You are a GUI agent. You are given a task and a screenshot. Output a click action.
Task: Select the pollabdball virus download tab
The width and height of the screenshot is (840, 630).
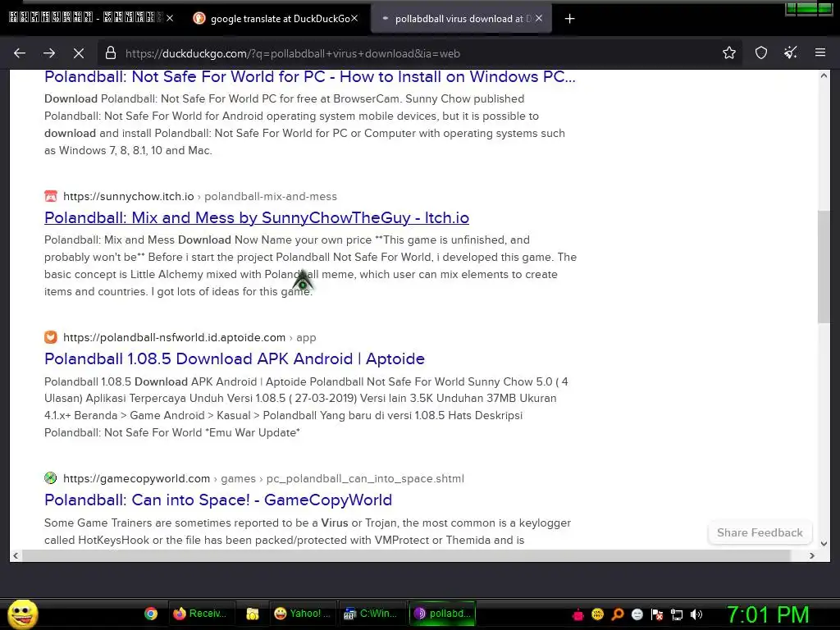(461, 19)
